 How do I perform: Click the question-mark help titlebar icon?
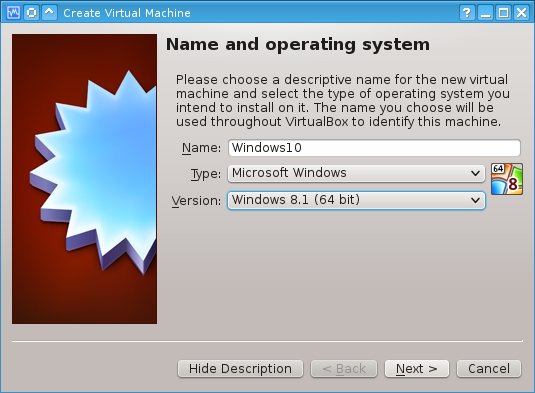[x=467, y=13]
